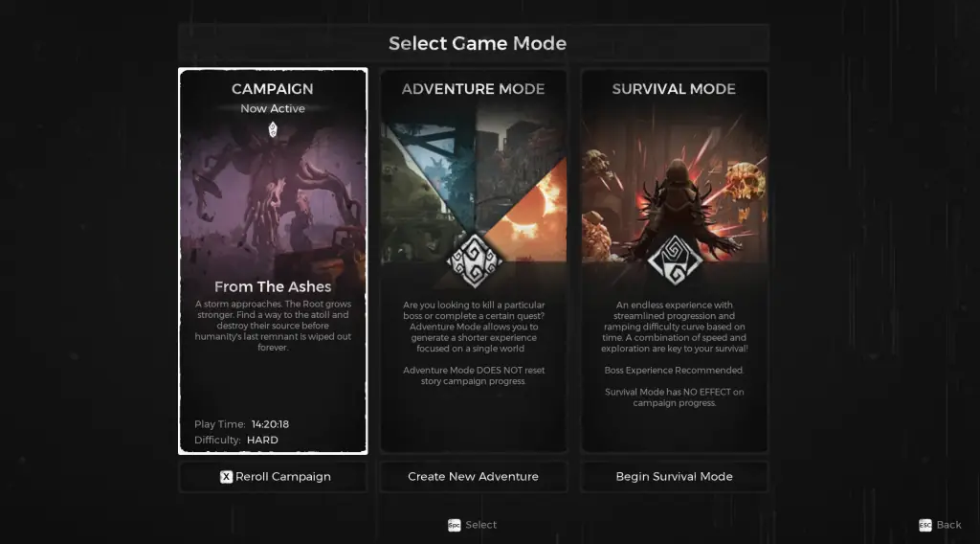Select the Adventure Mode card
The height and width of the screenshot is (544, 980).
[474, 261]
